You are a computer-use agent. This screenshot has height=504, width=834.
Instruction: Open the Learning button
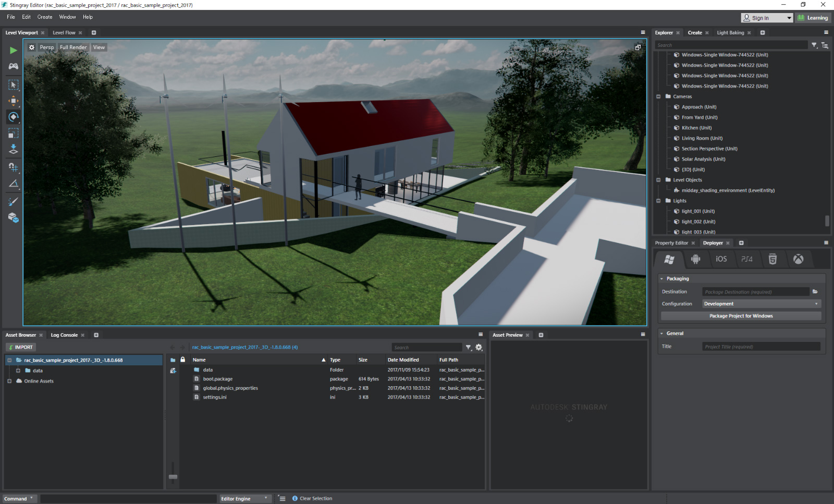click(x=813, y=18)
